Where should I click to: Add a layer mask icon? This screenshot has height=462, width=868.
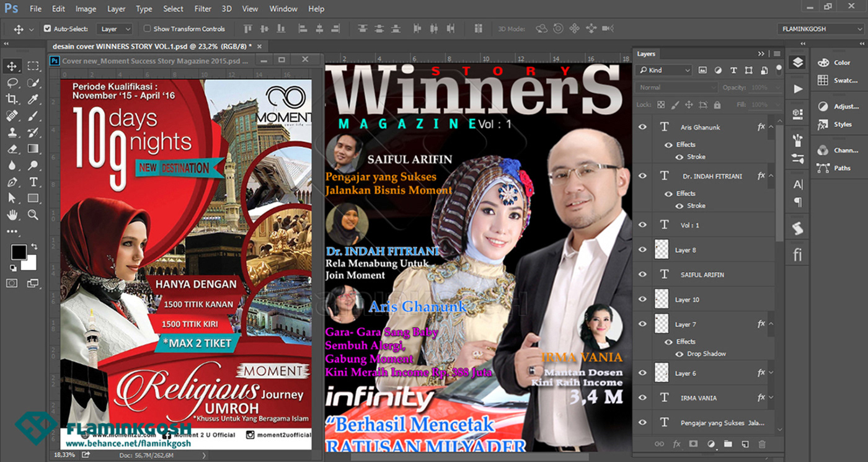(694, 444)
